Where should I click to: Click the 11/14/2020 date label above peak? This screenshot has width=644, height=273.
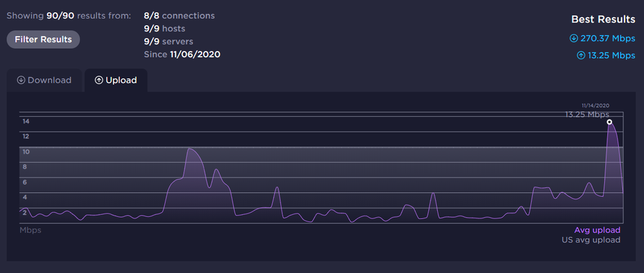pos(596,106)
